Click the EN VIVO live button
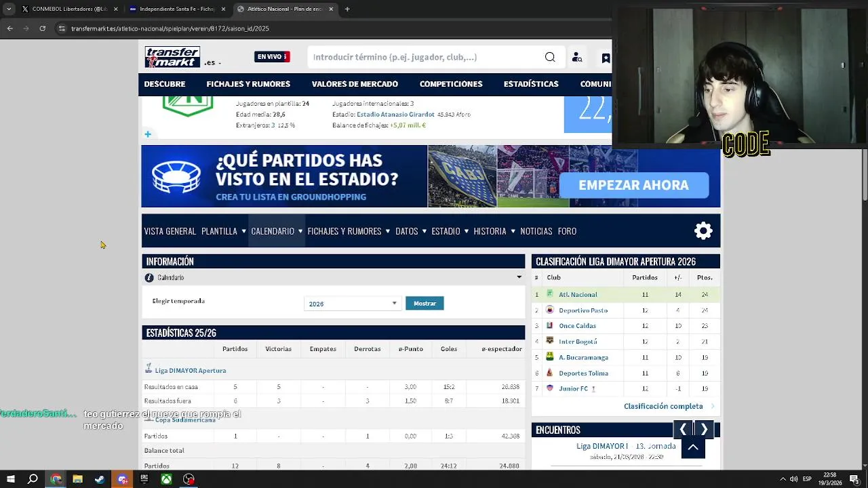This screenshot has height=488, width=868. tap(272, 57)
